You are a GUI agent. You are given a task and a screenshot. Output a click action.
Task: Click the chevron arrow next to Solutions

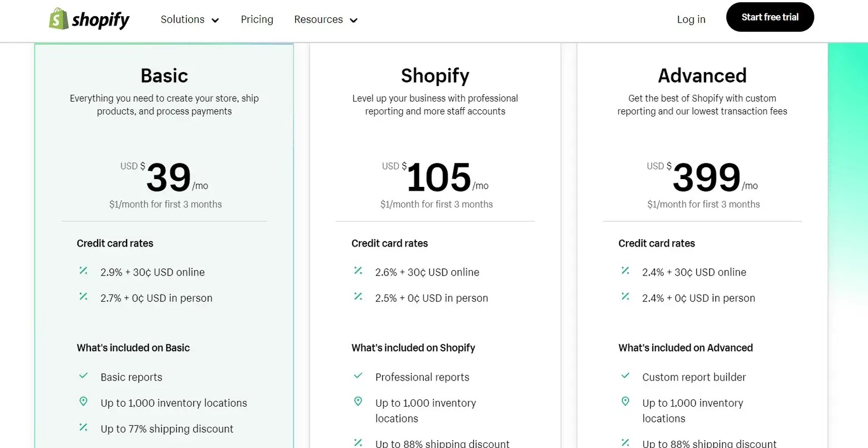coord(216,20)
